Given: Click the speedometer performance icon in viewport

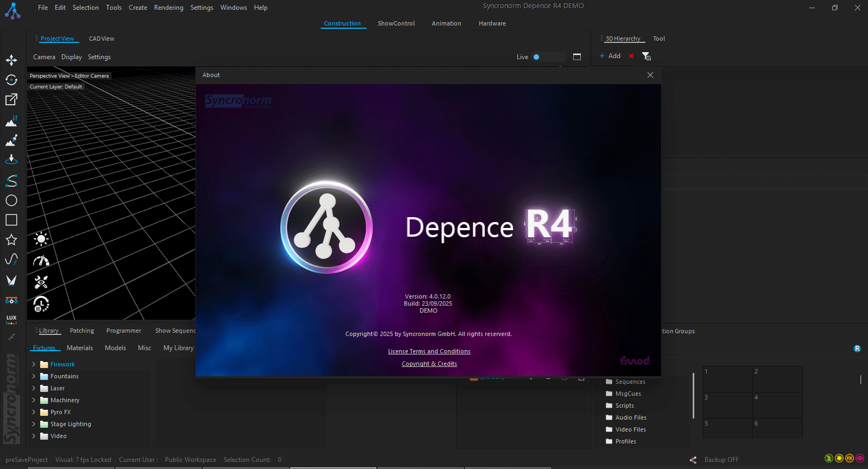Looking at the screenshot, I should [41, 261].
